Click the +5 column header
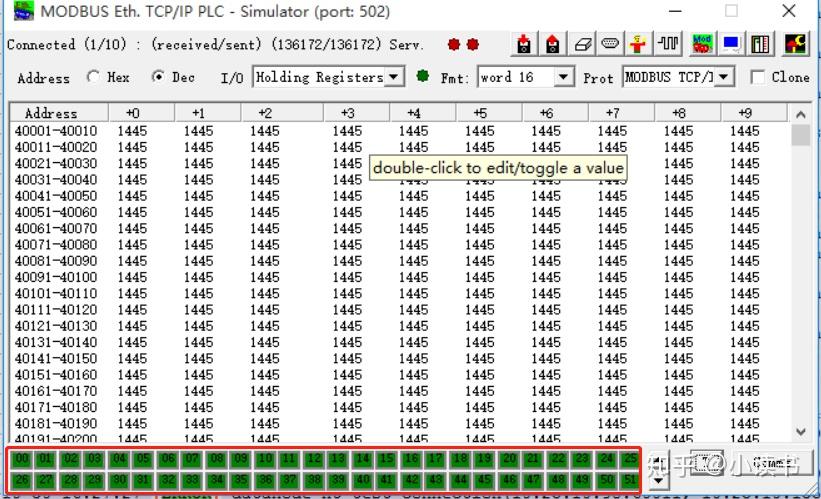The width and height of the screenshot is (821, 499). click(x=489, y=113)
